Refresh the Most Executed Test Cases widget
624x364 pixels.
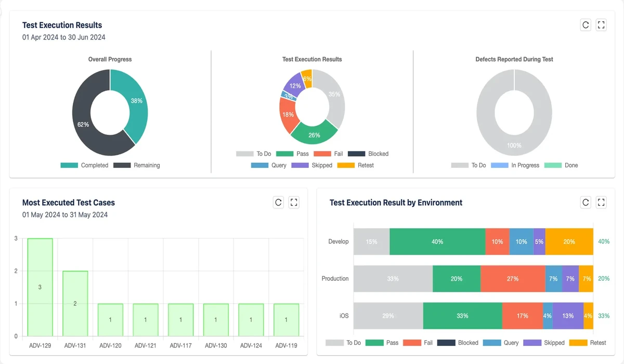tap(278, 203)
